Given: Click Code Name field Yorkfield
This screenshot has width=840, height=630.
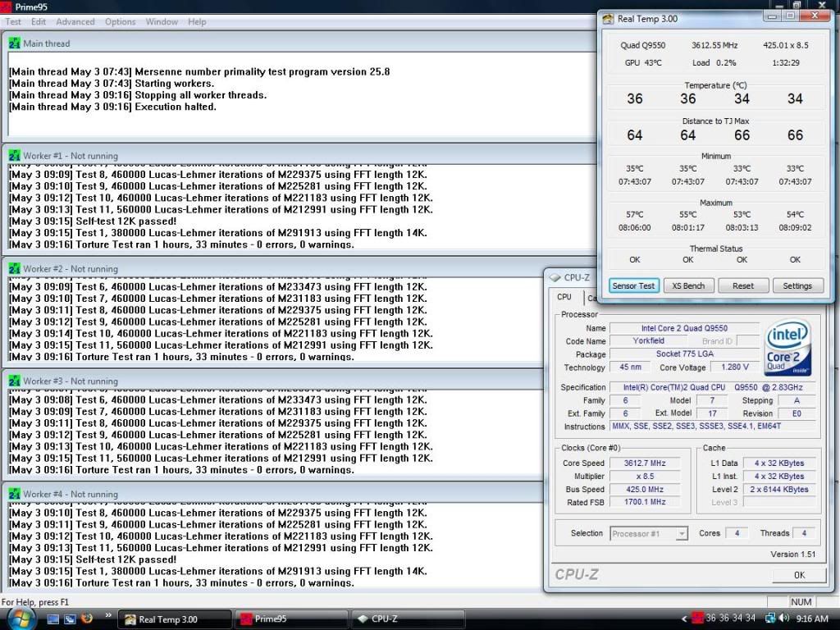Looking at the screenshot, I should click(648, 340).
